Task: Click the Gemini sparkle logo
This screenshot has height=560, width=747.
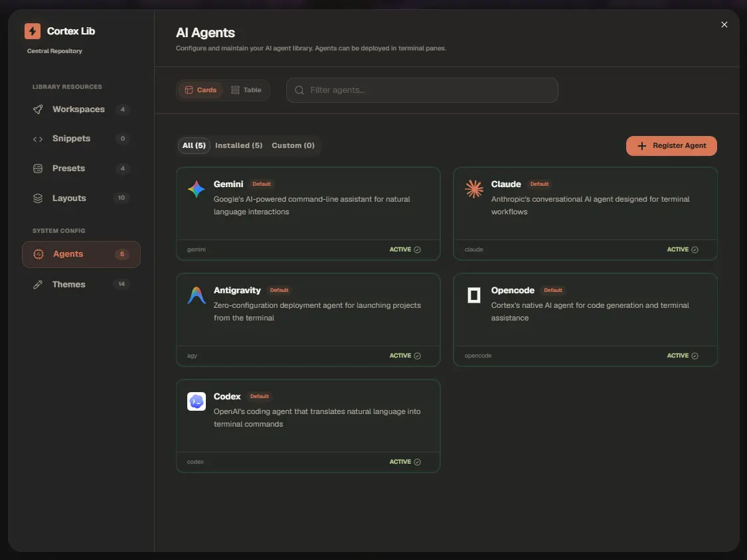Action: click(197, 189)
